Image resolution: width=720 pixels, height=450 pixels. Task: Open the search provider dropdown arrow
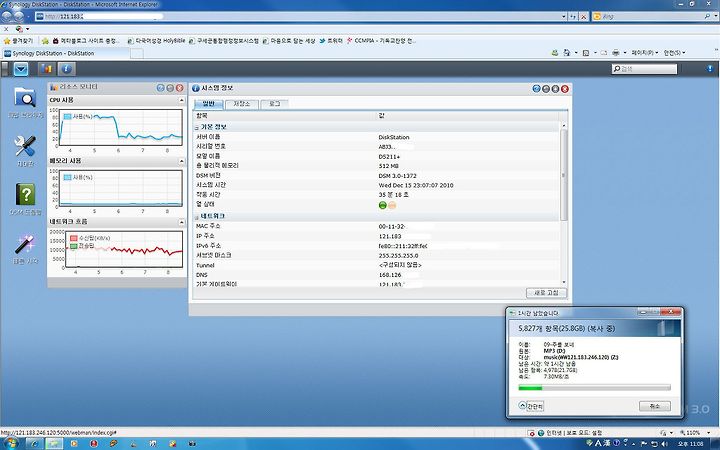tap(715, 17)
